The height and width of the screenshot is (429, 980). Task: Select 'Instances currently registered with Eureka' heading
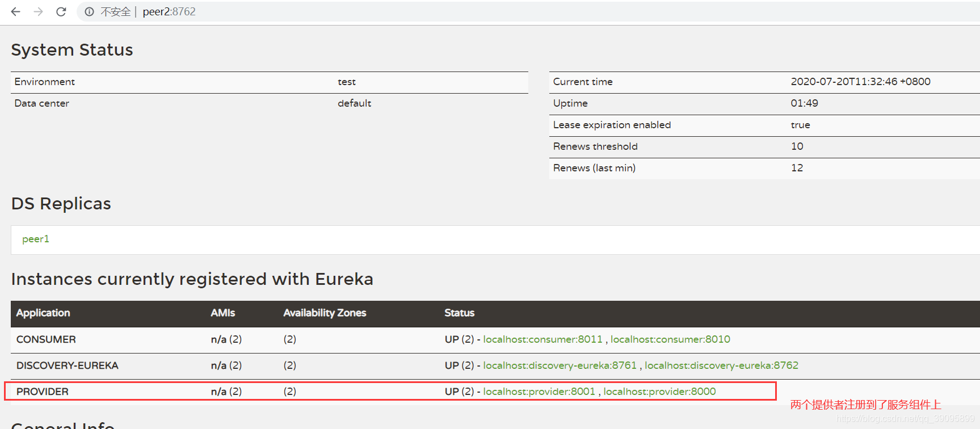pyautogui.click(x=192, y=279)
